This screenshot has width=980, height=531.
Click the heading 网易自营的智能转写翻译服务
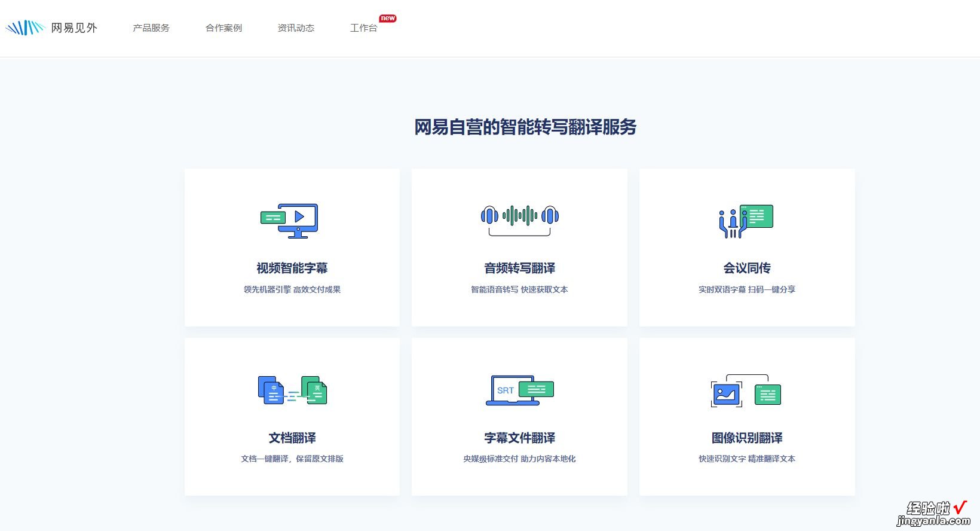click(525, 127)
